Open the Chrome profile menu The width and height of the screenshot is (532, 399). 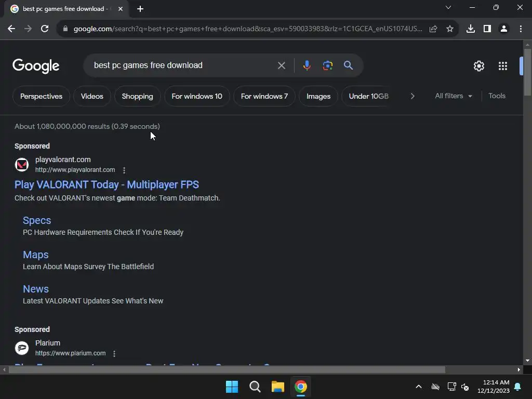point(504,29)
